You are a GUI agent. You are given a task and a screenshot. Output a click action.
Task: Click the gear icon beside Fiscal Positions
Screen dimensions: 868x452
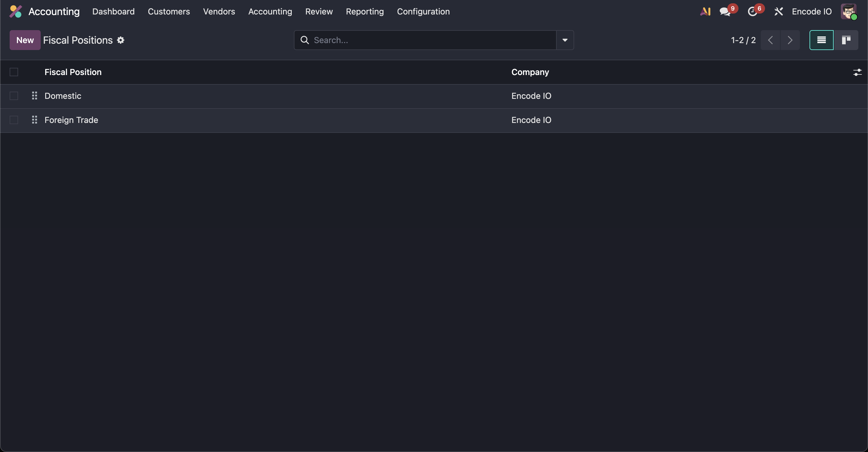pyautogui.click(x=121, y=40)
